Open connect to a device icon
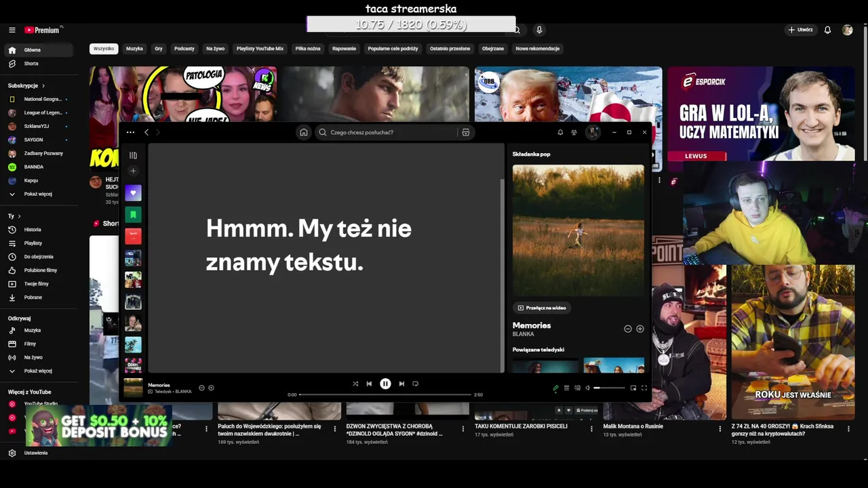Screen dimensions: 868x488 [577, 388]
